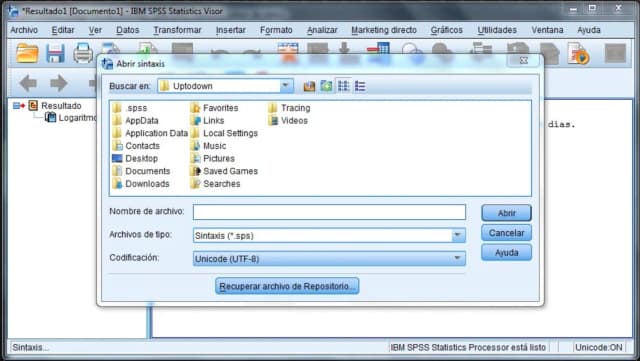Select the .spss folder

tap(130, 108)
